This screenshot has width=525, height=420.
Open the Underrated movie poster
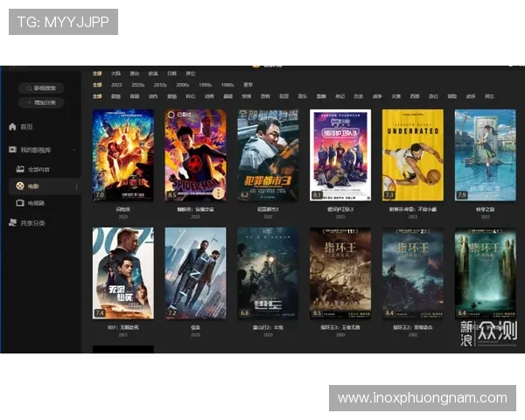coord(412,155)
